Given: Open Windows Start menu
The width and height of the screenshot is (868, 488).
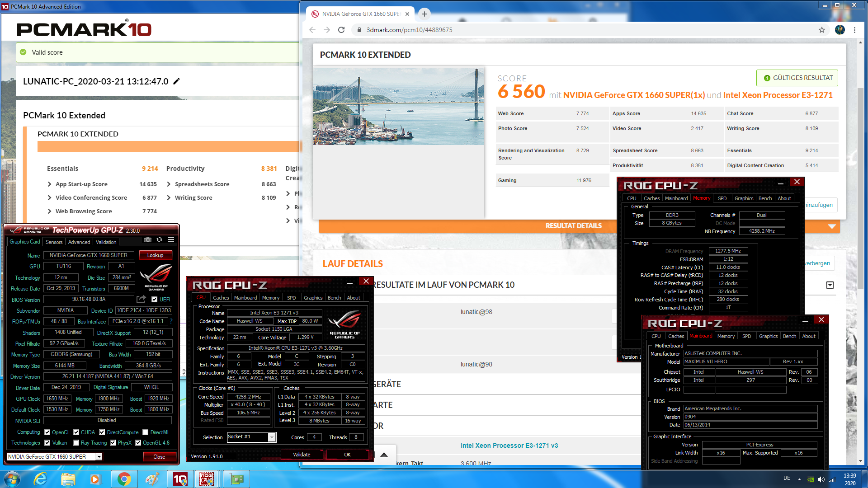Looking at the screenshot, I should pyautogui.click(x=12, y=479).
